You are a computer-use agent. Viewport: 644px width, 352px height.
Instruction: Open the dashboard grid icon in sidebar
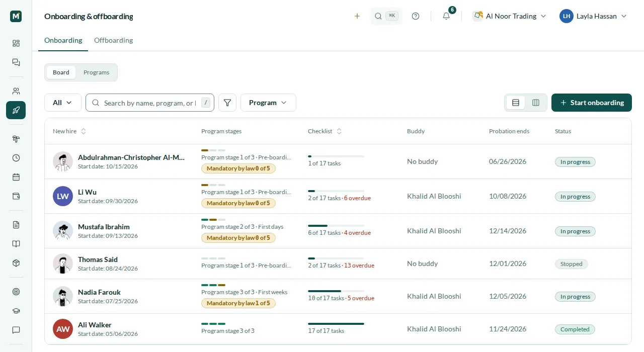pyautogui.click(x=16, y=43)
